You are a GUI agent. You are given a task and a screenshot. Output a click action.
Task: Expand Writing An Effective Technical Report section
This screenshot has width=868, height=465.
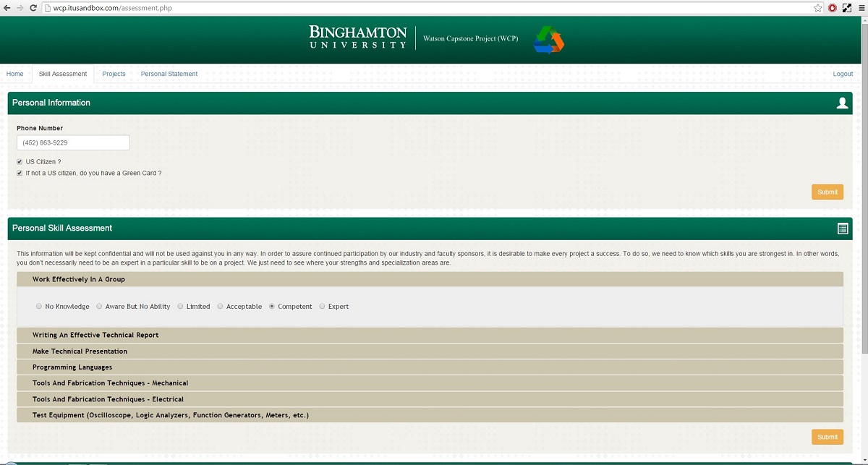(x=95, y=336)
